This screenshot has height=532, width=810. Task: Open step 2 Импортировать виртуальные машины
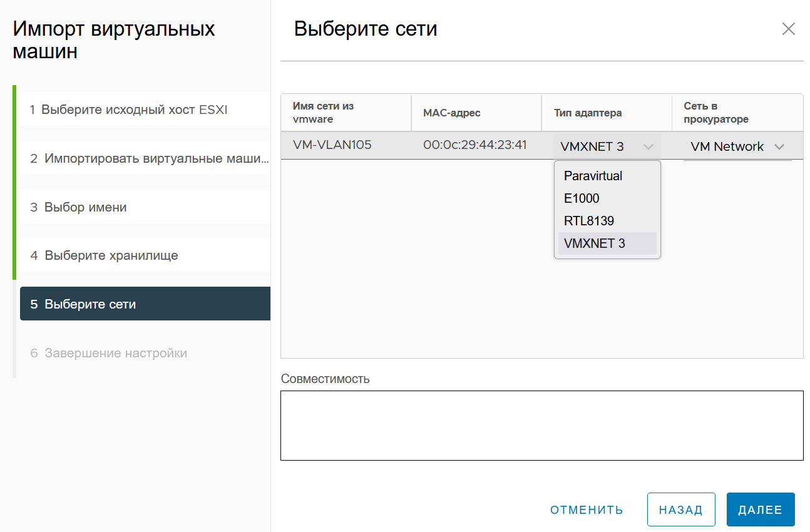[145, 158]
